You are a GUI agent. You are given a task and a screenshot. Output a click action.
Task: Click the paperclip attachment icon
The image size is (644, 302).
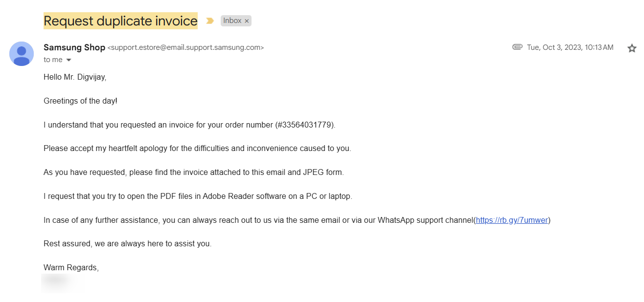tap(517, 47)
